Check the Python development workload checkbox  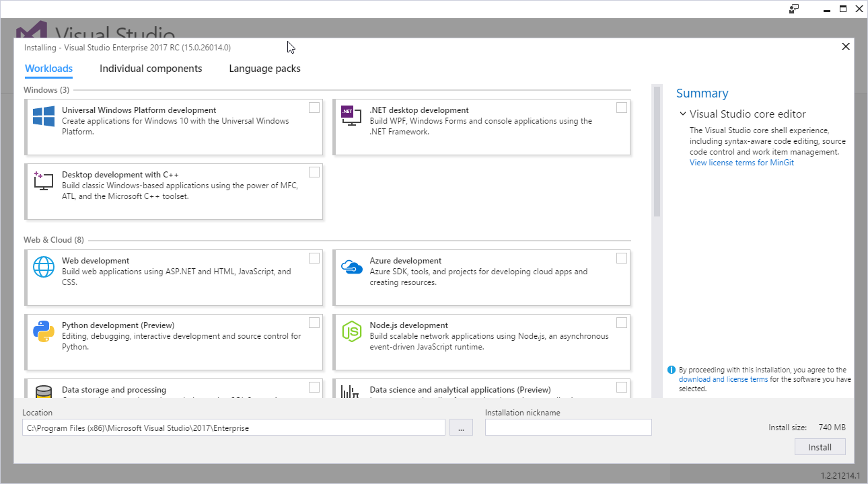(314, 322)
